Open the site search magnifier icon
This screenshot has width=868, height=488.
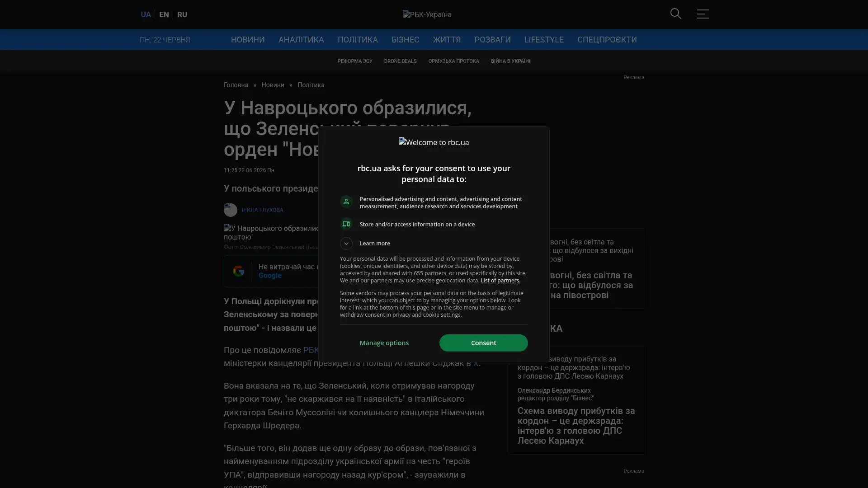pos(675,14)
